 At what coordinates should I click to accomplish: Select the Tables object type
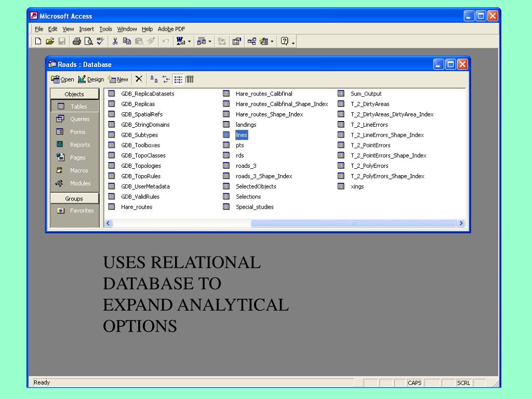(75, 107)
